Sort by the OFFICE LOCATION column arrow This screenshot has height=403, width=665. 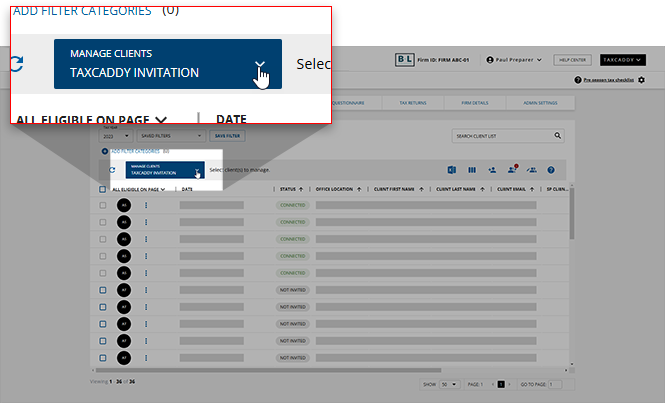359,189
